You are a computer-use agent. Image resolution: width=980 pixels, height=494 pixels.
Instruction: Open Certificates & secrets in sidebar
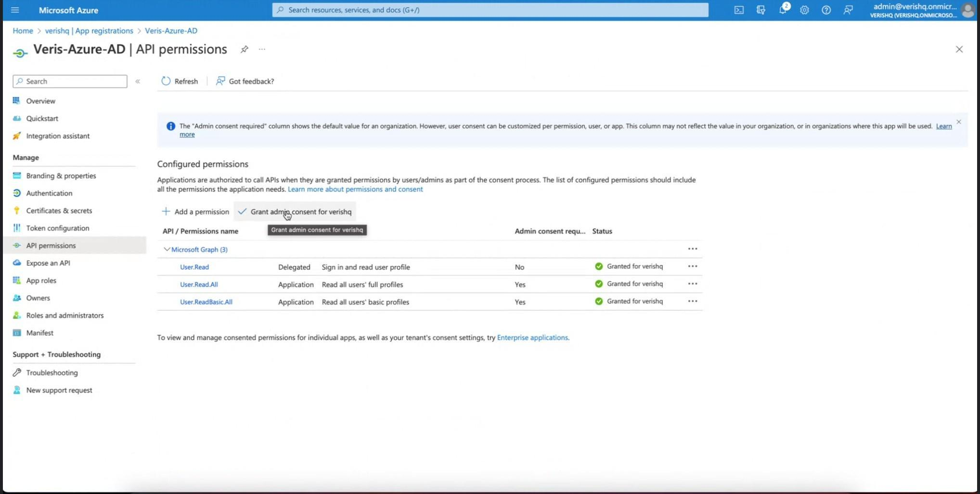point(59,210)
